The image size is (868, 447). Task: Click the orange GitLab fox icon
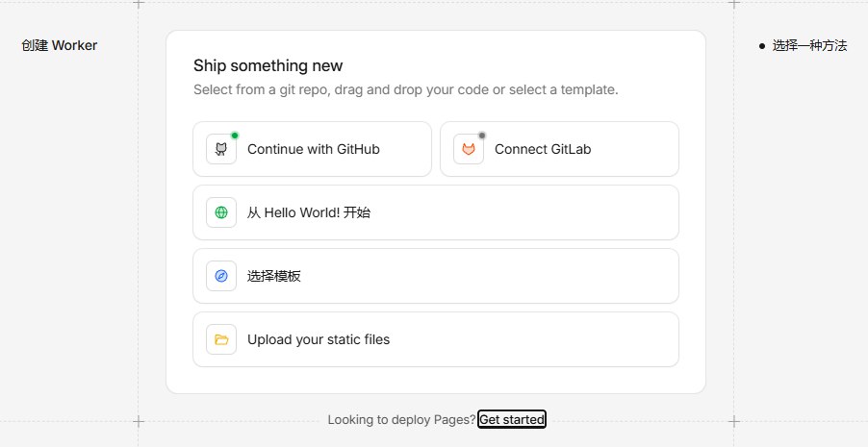point(469,149)
